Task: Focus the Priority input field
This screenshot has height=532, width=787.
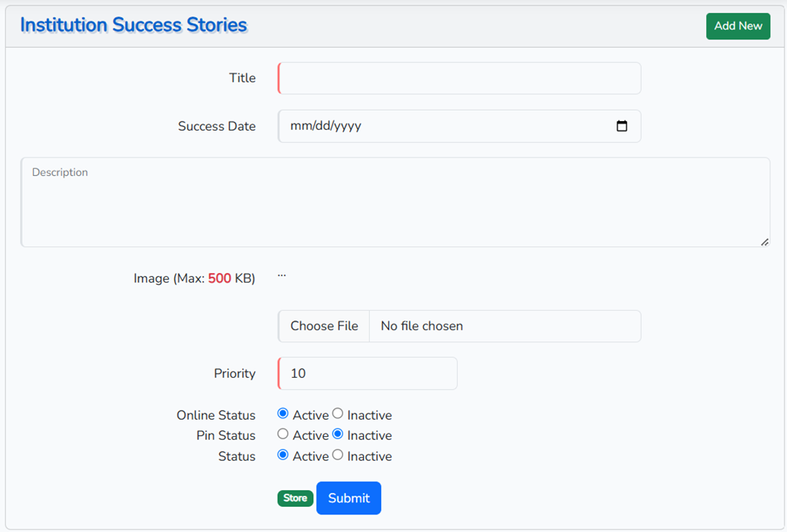Action: [x=368, y=374]
